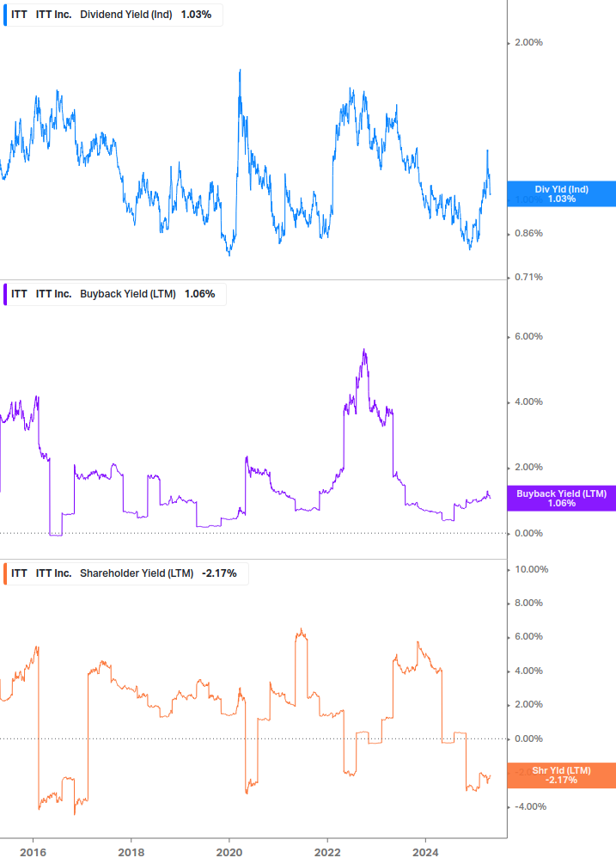The image size is (616, 864).
Task: Click the 2016 label on the time axis
Action: [33, 853]
